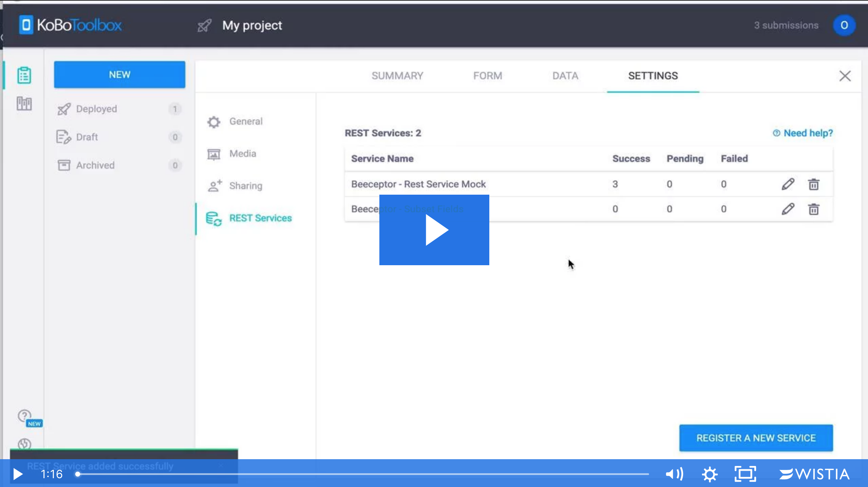868x487 pixels.
Task: Seek on the video progress bar
Action: [363, 474]
